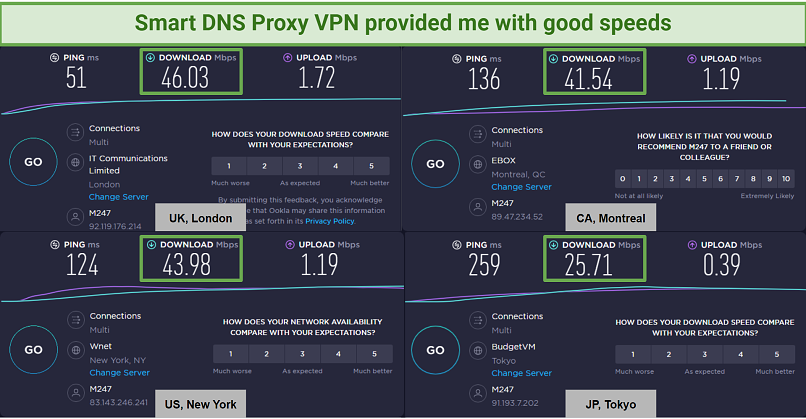Click the user icon beside 91.193.7.202

point(478,394)
